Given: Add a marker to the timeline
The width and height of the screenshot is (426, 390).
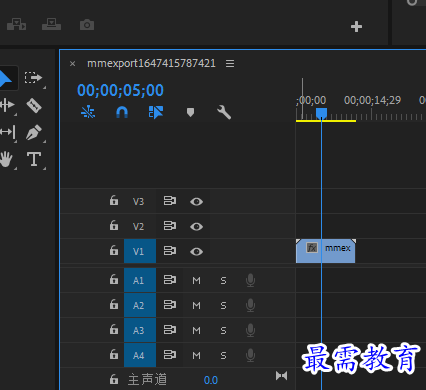Looking at the screenshot, I should pyautogui.click(x=190, y=112).
